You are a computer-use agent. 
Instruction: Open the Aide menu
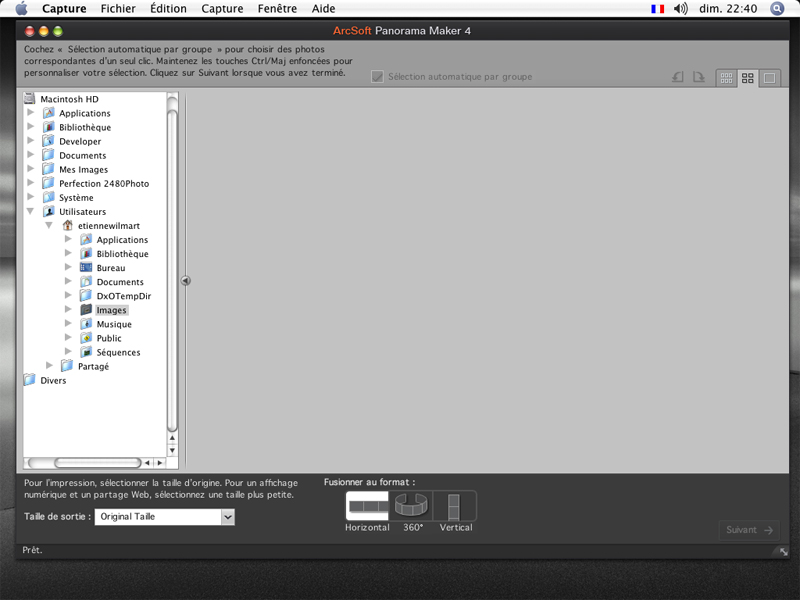pos(323,9)
